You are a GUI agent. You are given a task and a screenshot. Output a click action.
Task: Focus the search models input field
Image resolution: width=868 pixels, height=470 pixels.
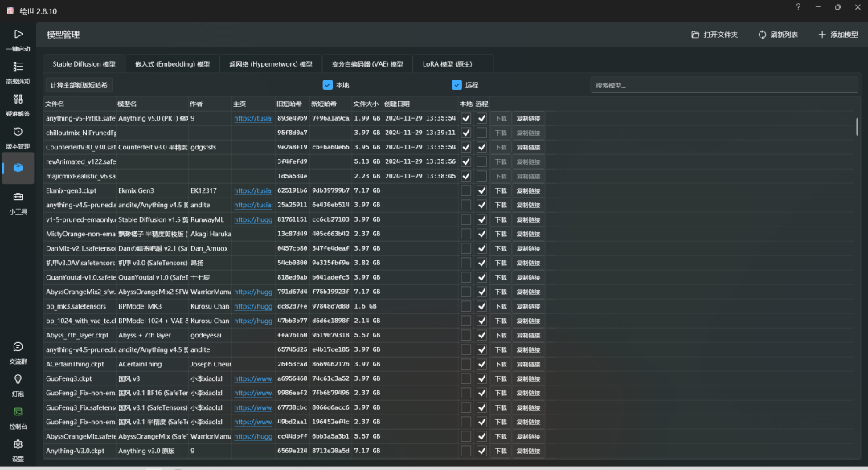(x=724, y=85)
